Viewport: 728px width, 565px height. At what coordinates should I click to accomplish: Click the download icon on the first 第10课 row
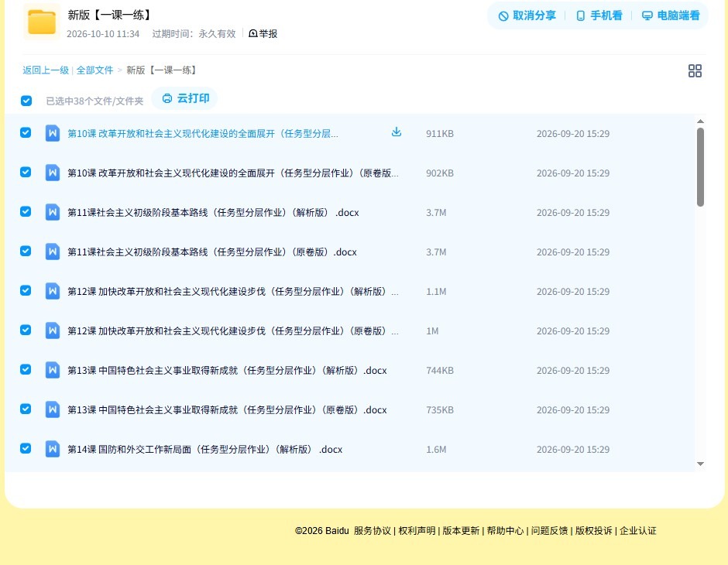pos(396,132)
